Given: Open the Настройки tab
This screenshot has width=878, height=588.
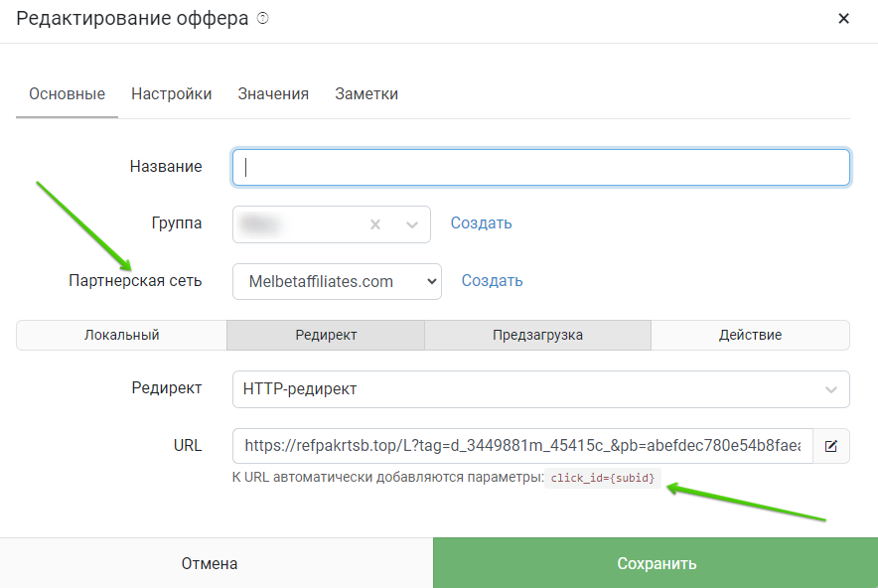Looking at the screenshot, I should pos(172,94).
